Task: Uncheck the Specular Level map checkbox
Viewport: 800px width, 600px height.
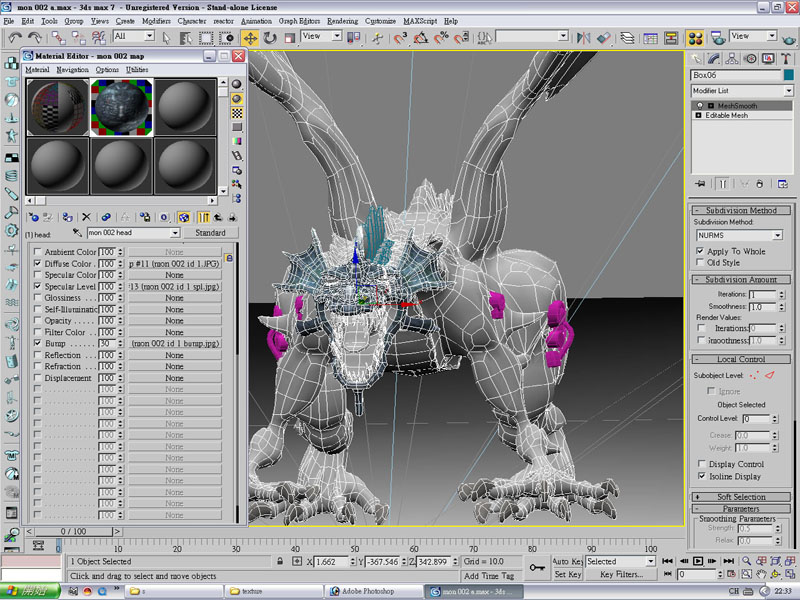Action: pos(37,286)
